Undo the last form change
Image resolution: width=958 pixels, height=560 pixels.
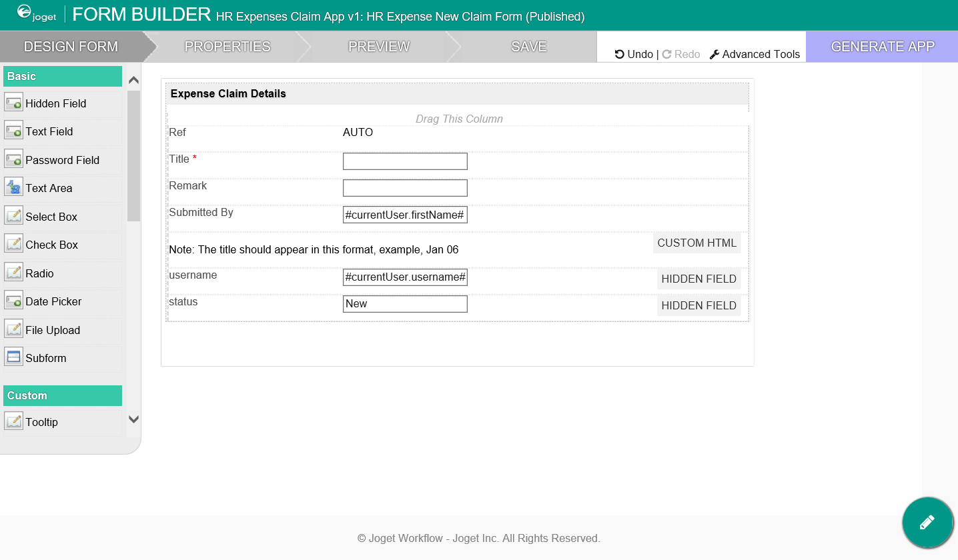click(634, 55)
